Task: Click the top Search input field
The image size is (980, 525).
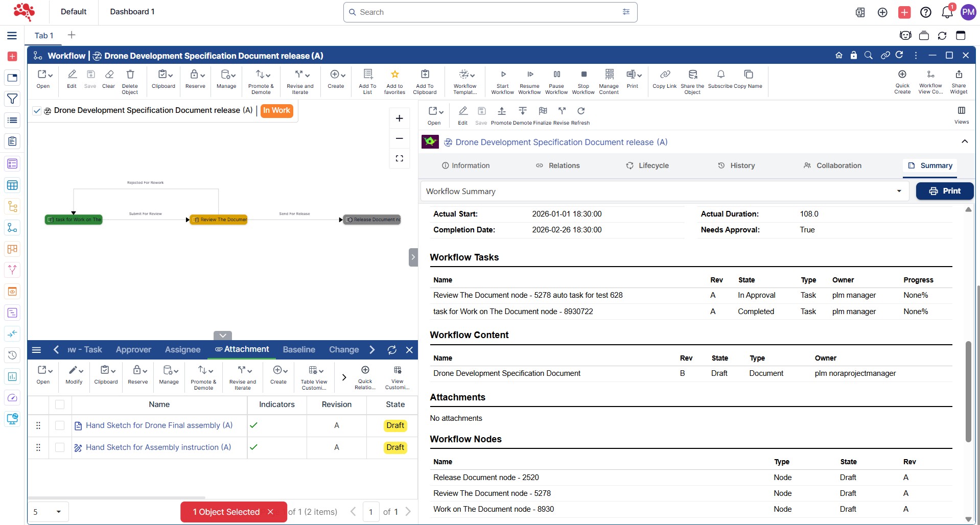Action: [x=485, y=12]
